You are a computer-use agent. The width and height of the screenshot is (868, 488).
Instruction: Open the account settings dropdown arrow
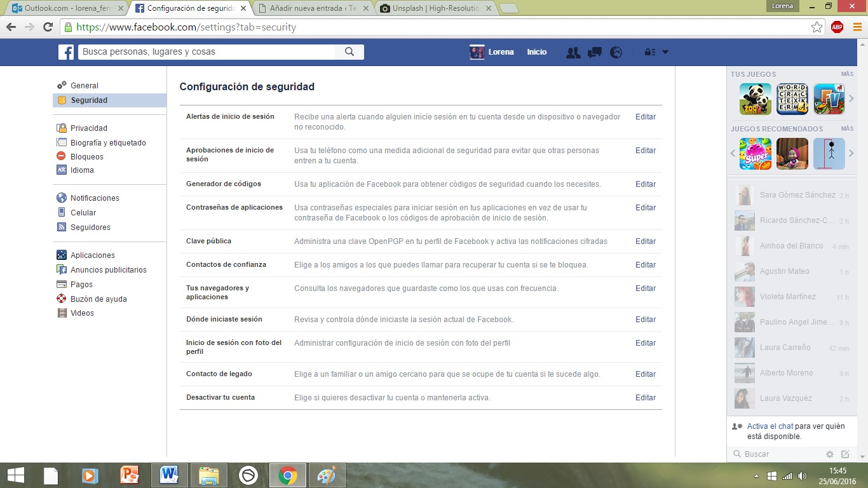coord(665,51)
